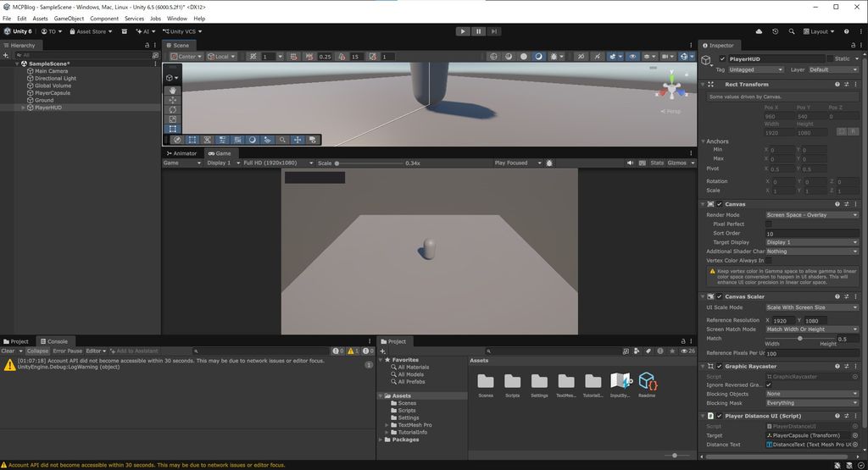Open the Tag dropdown

pos(755,69)
